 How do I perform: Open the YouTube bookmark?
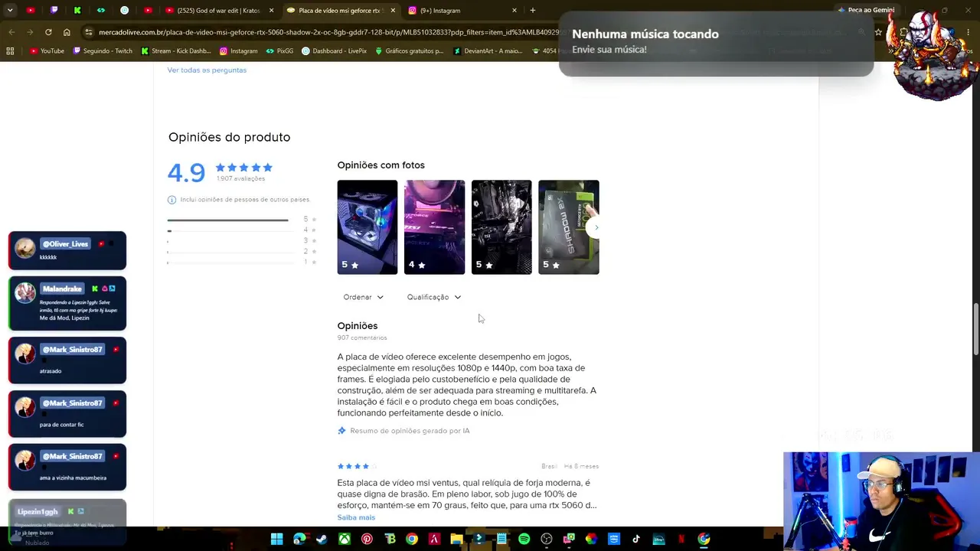47,51
